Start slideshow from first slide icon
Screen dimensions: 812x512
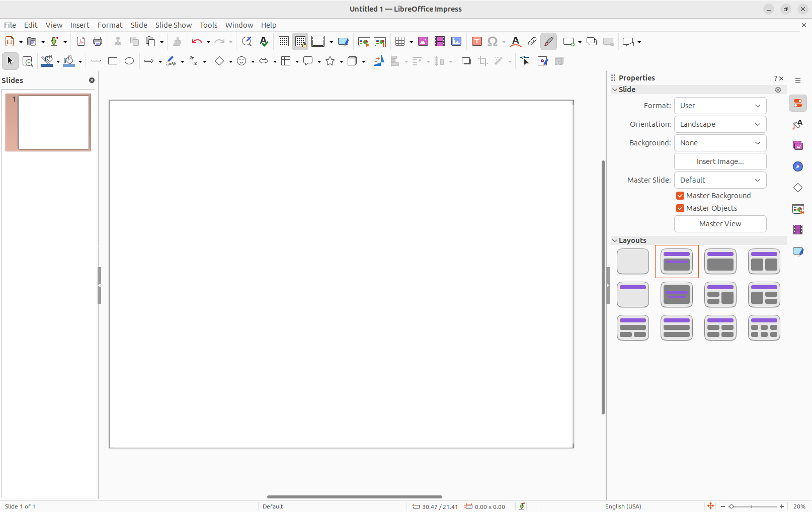tap(363, 42)
